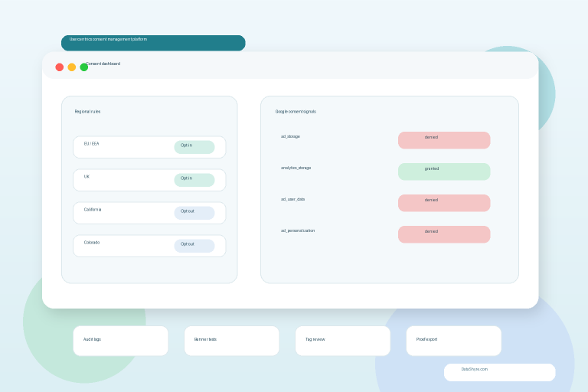This screenshot has height=392, width=588.
Task: Click the yellow minimize window dot
Action: (x=72, y=67)
